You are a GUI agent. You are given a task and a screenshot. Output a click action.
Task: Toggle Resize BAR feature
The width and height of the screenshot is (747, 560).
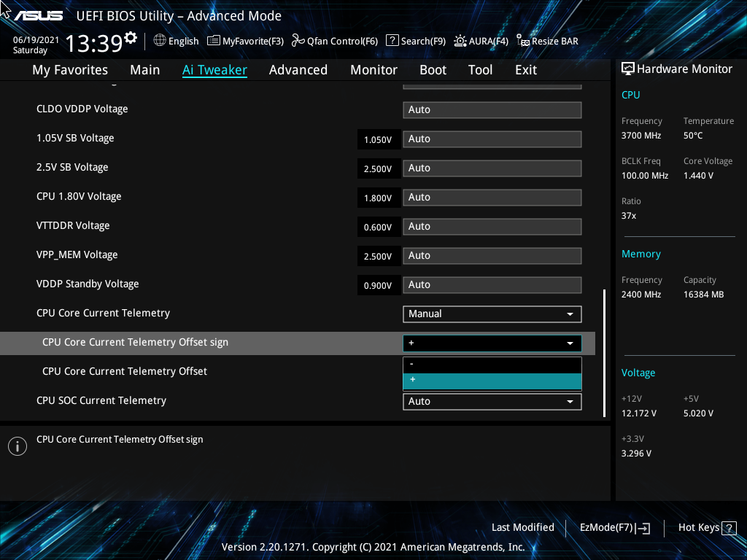(x=546, y=41)
